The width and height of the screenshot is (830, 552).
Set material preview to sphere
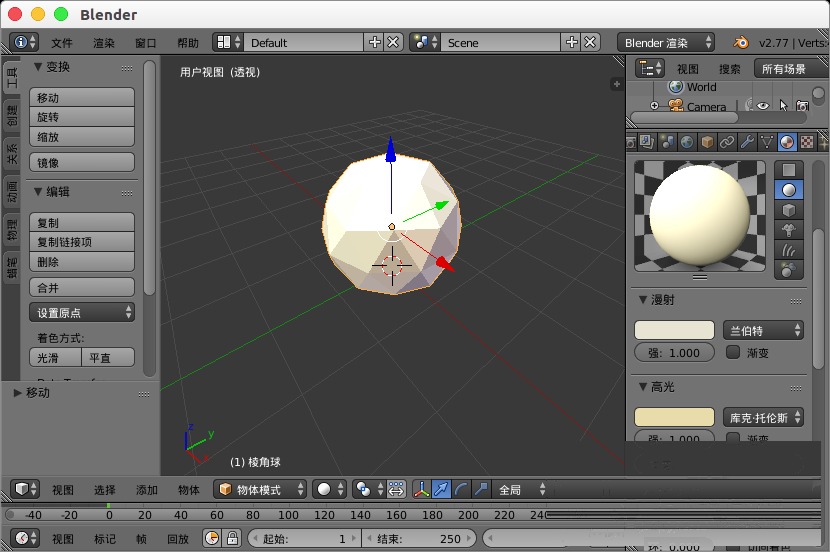point(789,190)
